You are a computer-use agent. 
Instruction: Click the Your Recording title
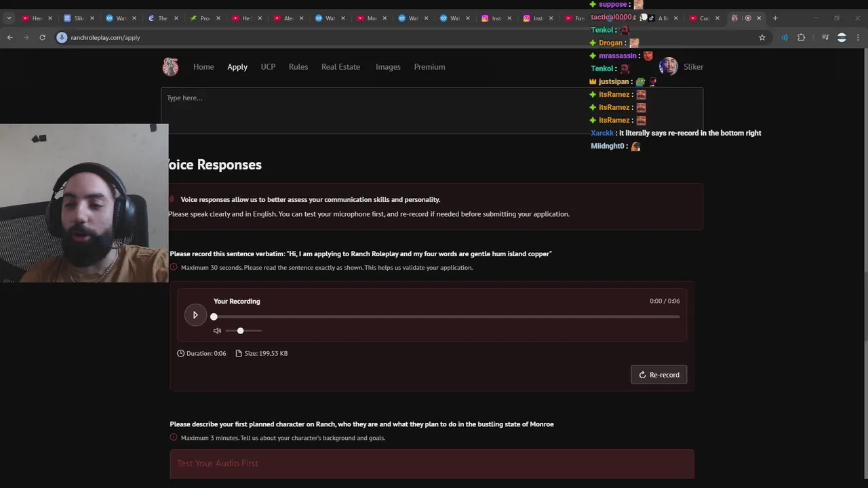[x=237, y=301]
